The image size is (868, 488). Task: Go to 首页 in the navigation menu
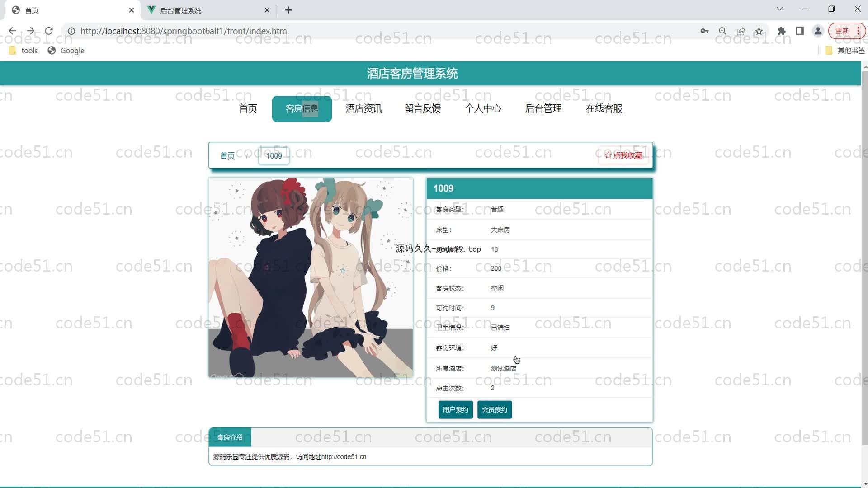(x=248, y=108)
